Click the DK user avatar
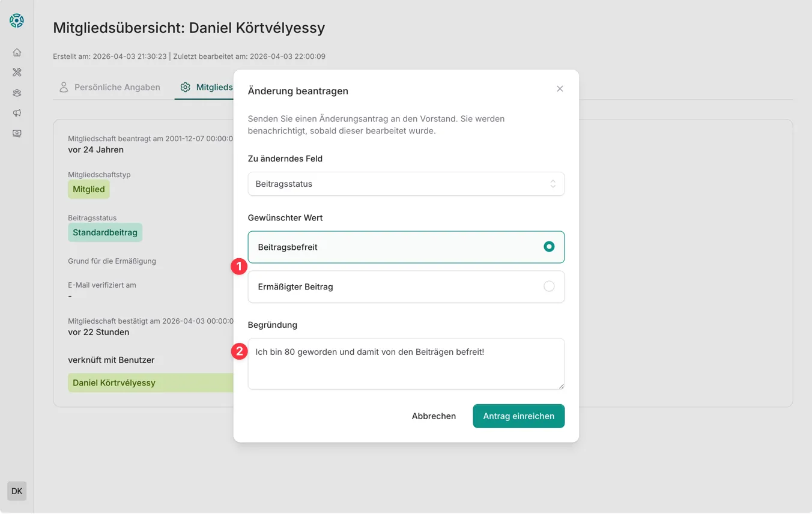This screenshot has height=514, width=812. coord(17,491)
